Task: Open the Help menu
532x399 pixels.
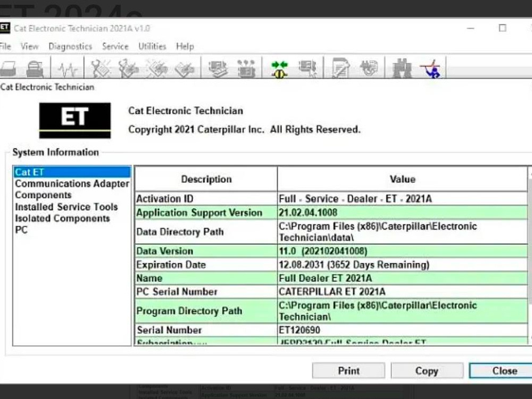Action: coord(185,46)
